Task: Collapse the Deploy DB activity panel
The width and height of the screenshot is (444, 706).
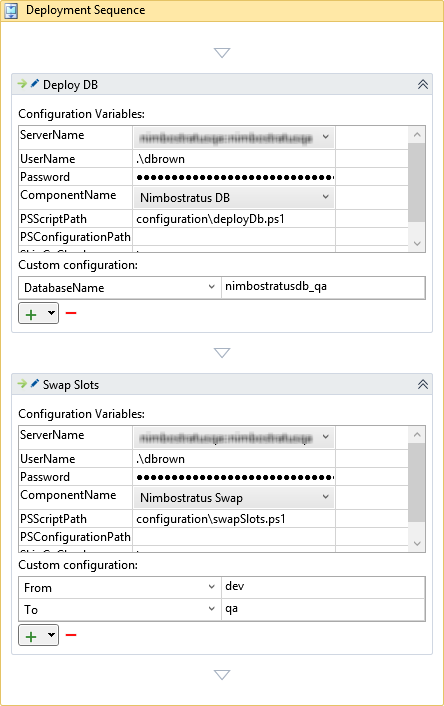Action: pos(422,84)
